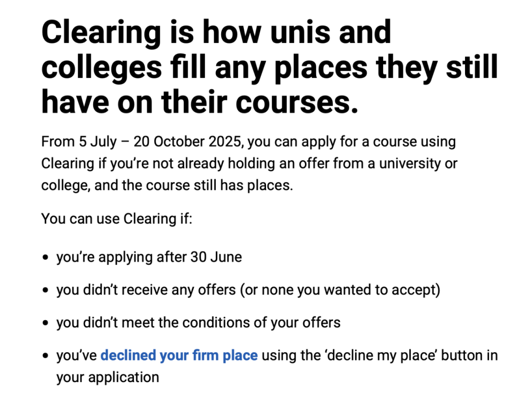Click the line 'college, and the course still has places.'
532x395 pixels.
point(167,186)
